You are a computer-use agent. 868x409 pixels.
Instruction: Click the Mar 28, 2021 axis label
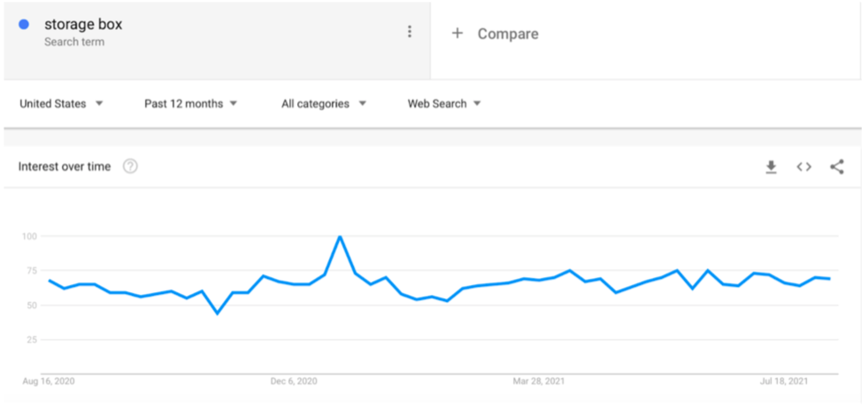coord(539,382)
